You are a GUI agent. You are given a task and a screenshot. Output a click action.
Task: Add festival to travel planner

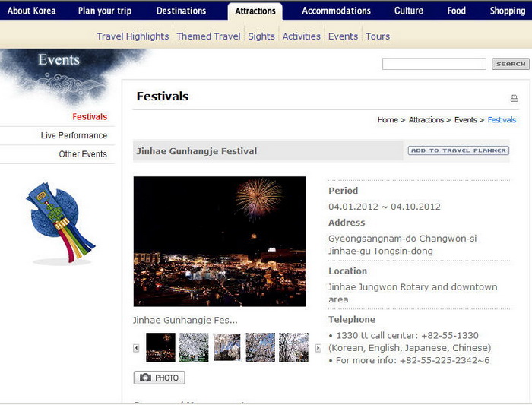(458, 150)
